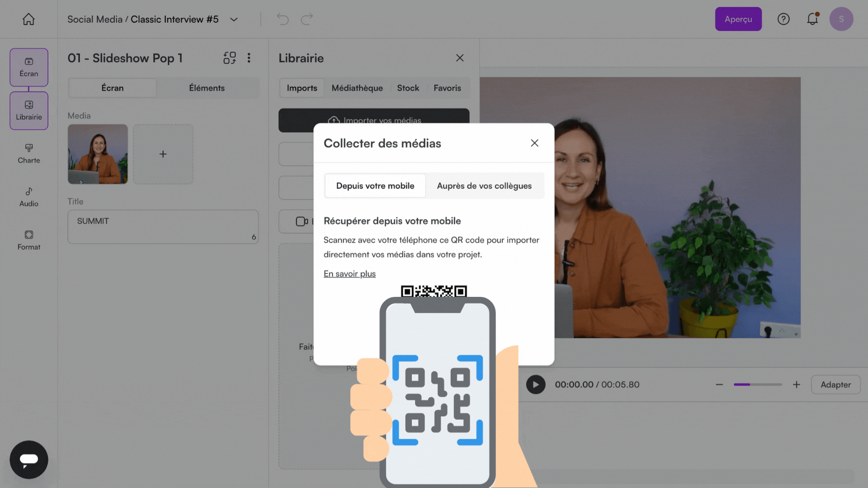Screen dimensions: 868x488
Task: Close the Collecter des médias dialog
Action: (534, 143)
